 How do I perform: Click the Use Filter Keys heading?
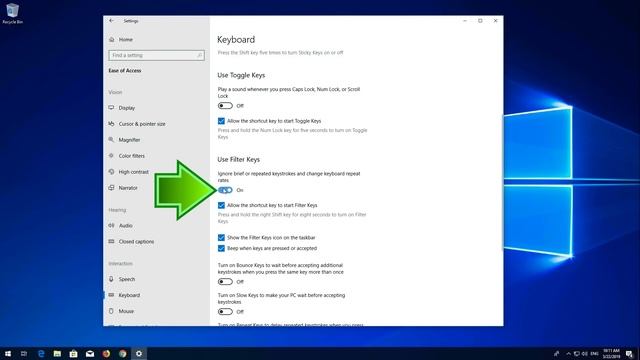tap(238, 160)
